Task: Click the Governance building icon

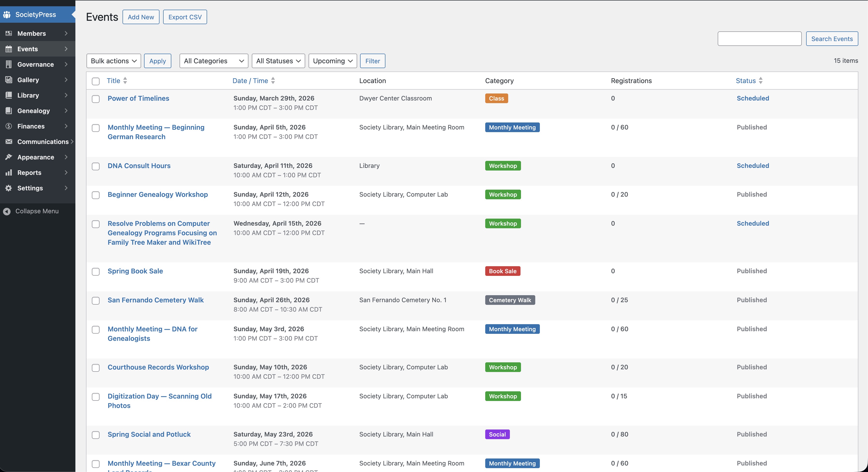Action: tap(9, 64)
